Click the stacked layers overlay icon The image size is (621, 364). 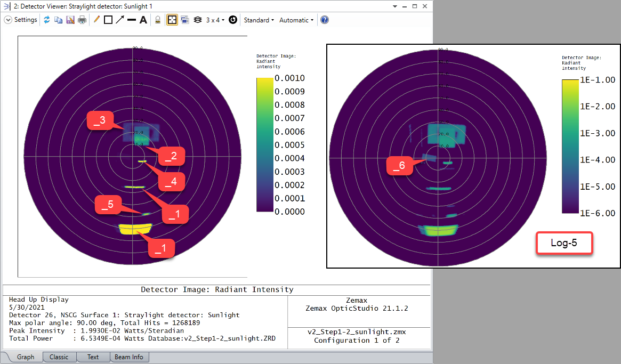click(198, 20)
